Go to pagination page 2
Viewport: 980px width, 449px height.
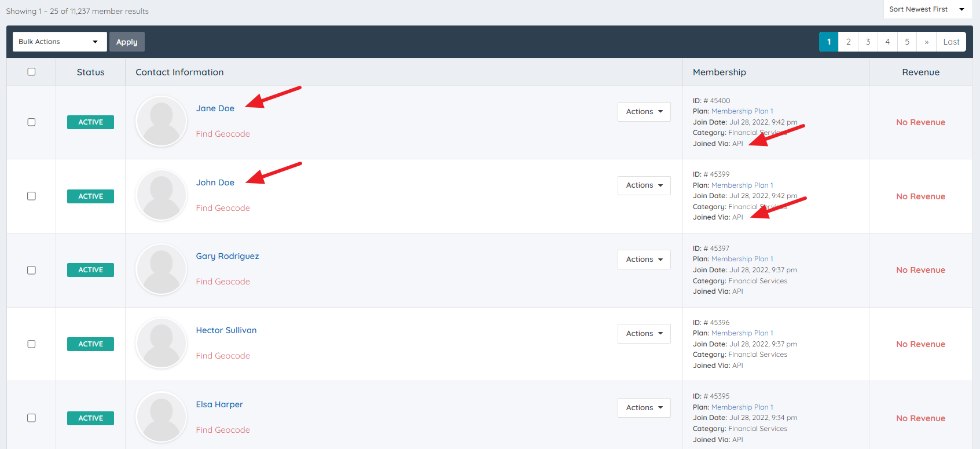[849, 42]
